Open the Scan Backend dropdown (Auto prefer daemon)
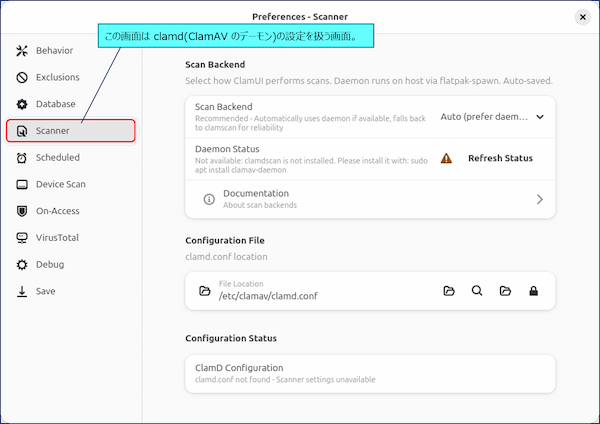 (492, 117)
